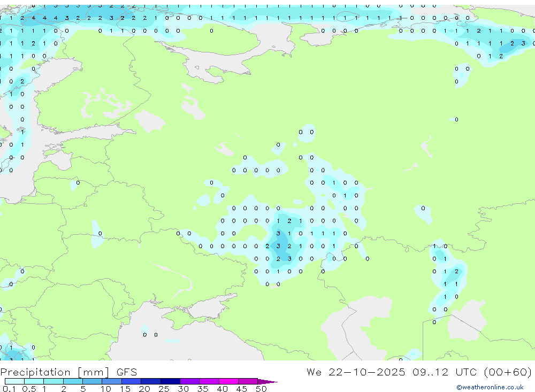Click the '35' legend scale label

(x=203, y=389)
